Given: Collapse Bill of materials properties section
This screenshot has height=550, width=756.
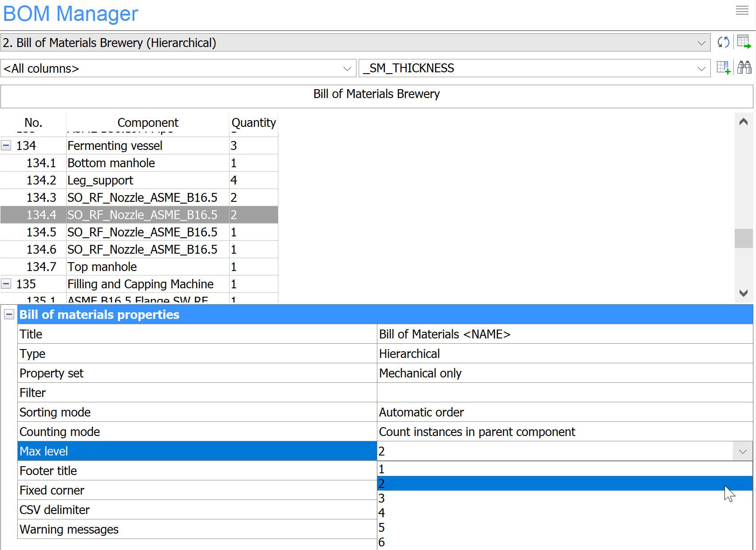Looking at the screenshot, I should [9, 314].
